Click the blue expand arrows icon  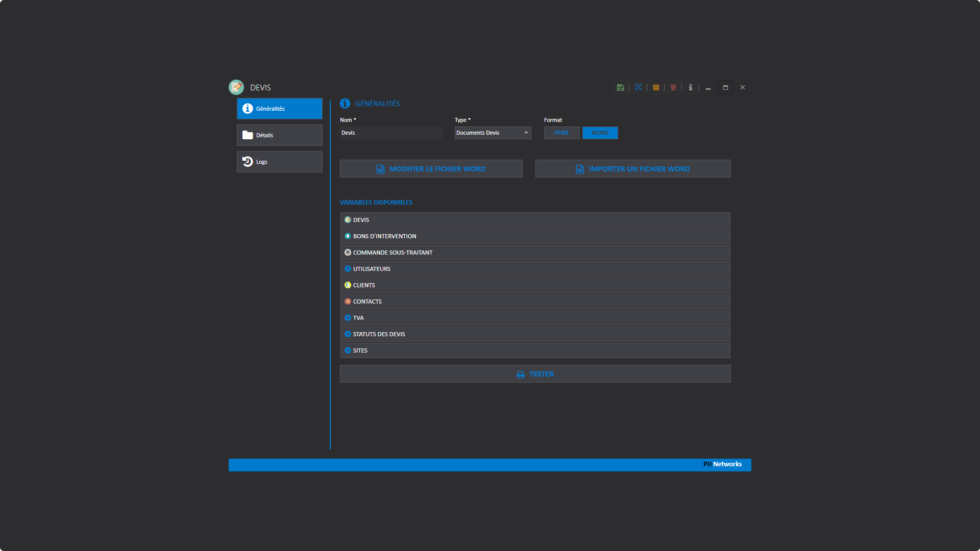638,87
